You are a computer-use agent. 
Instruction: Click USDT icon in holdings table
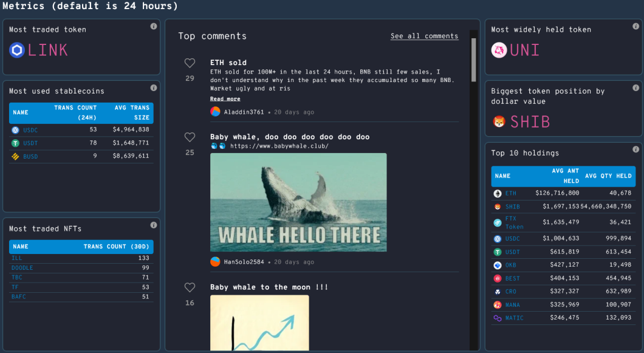498,252
